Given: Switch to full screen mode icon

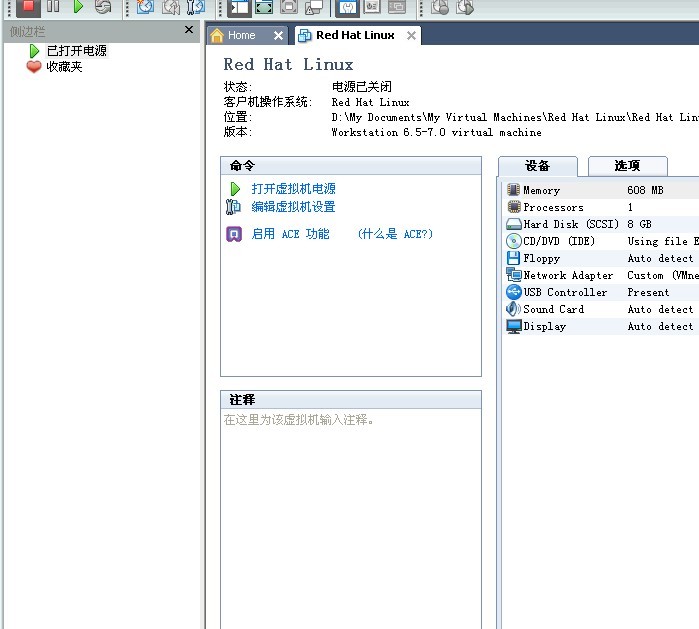Looking at the screenshot, I should (x=264, y=7).
